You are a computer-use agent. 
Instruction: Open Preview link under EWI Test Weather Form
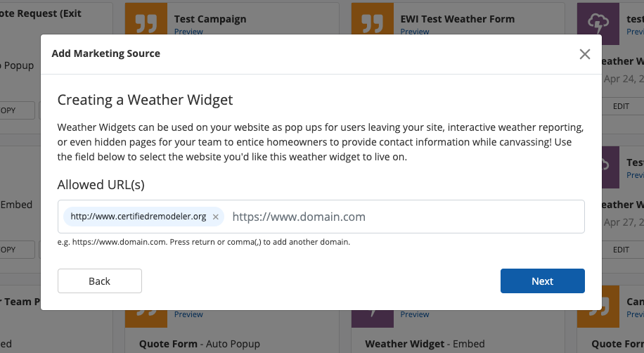coord(415,32)
